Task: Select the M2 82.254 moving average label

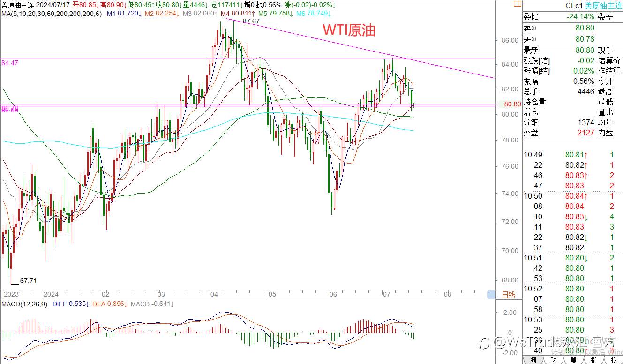Action: tap(162, 14)
